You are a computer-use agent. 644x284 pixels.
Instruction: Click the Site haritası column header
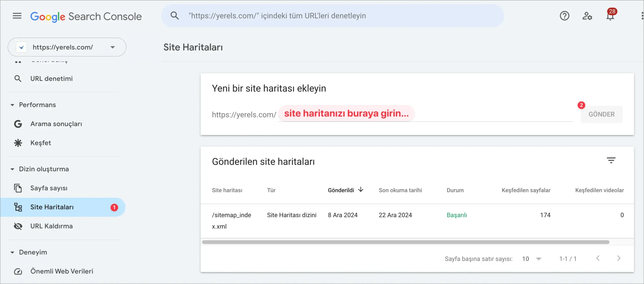[227, 190]
